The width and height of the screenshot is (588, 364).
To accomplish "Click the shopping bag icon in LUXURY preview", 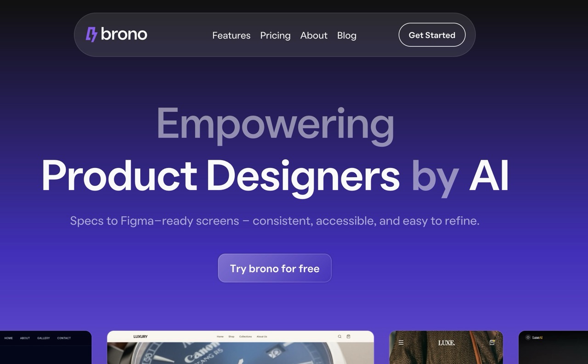I will (x=348, y=336).
